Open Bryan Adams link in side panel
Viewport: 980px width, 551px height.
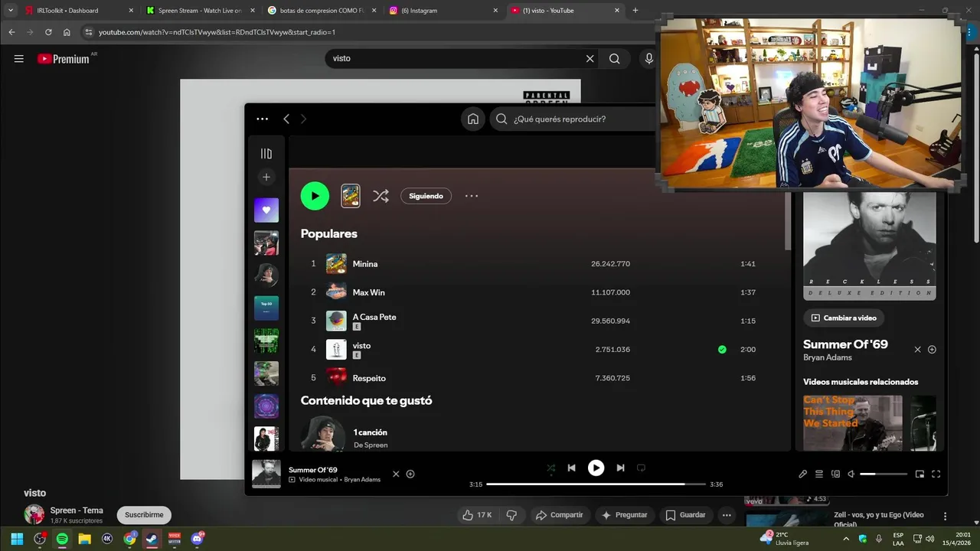click(827, 357)
